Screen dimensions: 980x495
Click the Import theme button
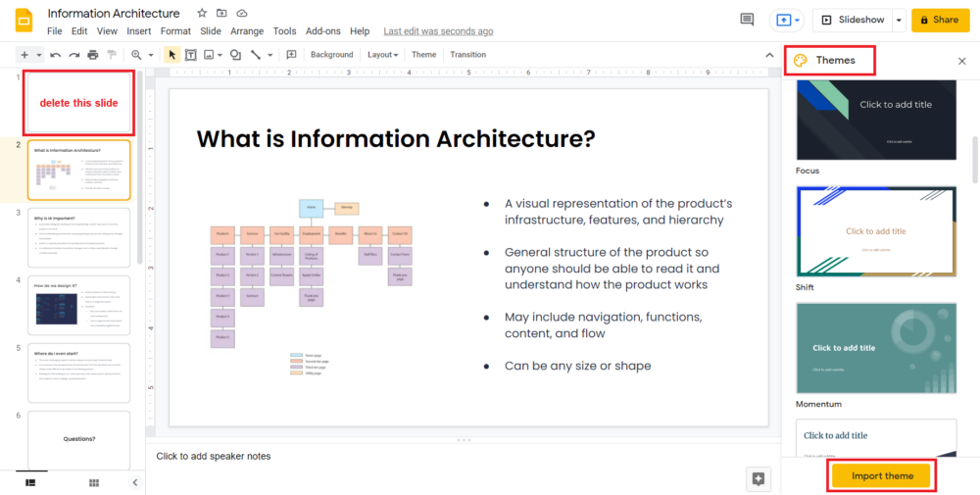coord(882,476)
